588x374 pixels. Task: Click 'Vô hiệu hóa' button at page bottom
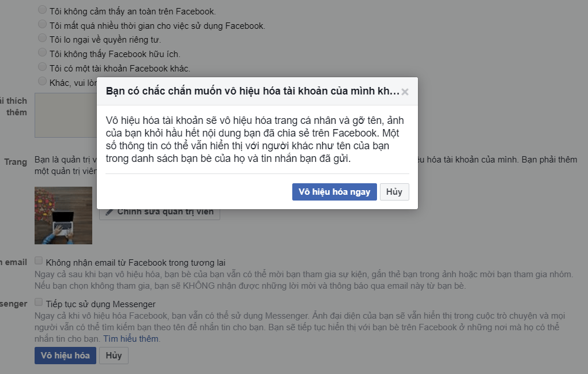pos(65,356)
